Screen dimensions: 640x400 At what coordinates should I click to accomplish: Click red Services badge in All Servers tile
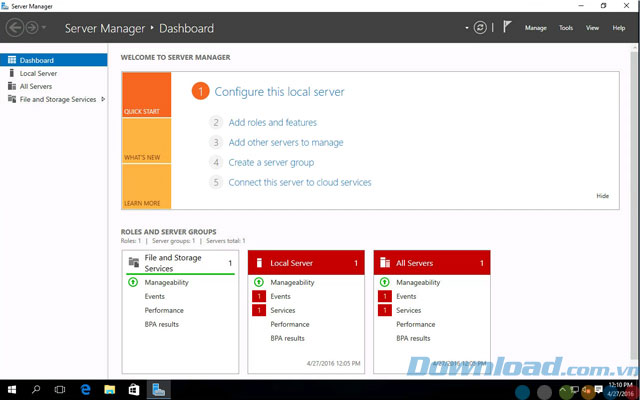tap(384, 310)
